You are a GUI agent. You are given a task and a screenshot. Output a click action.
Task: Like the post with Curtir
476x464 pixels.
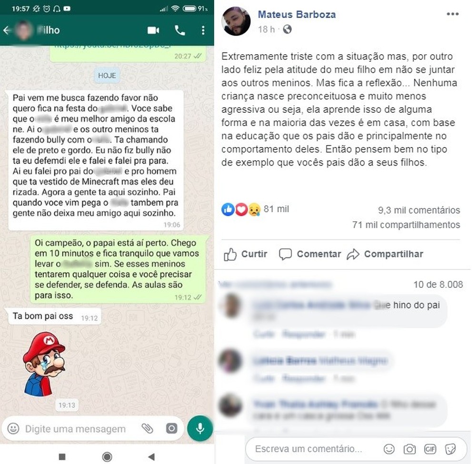coord(245,254)
